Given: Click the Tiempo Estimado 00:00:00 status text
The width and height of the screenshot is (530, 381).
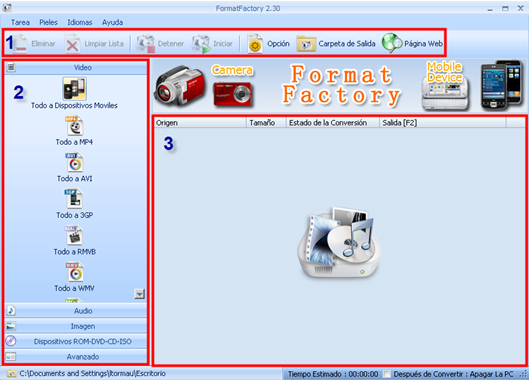Looking at the screenshot, I should [333, 374].
